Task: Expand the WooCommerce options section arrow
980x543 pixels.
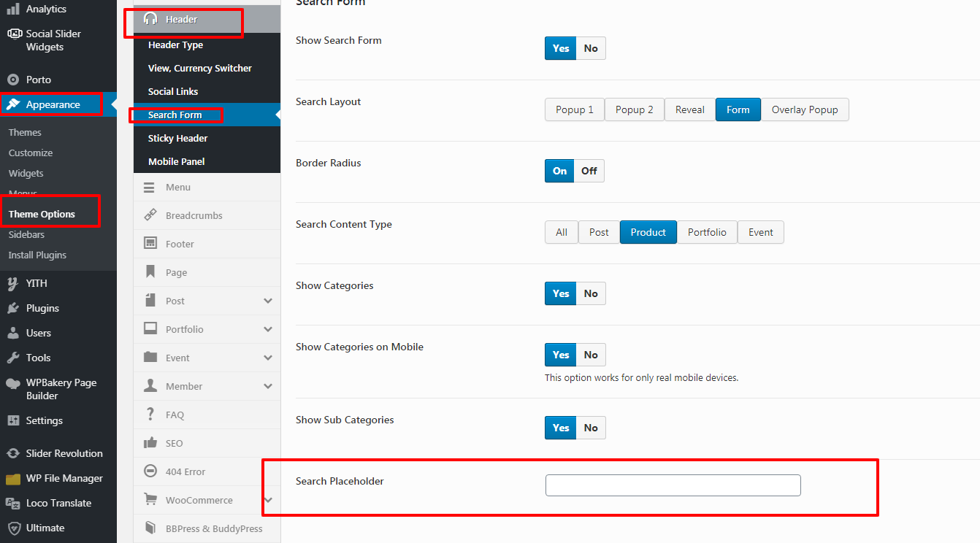Action: 268,500
